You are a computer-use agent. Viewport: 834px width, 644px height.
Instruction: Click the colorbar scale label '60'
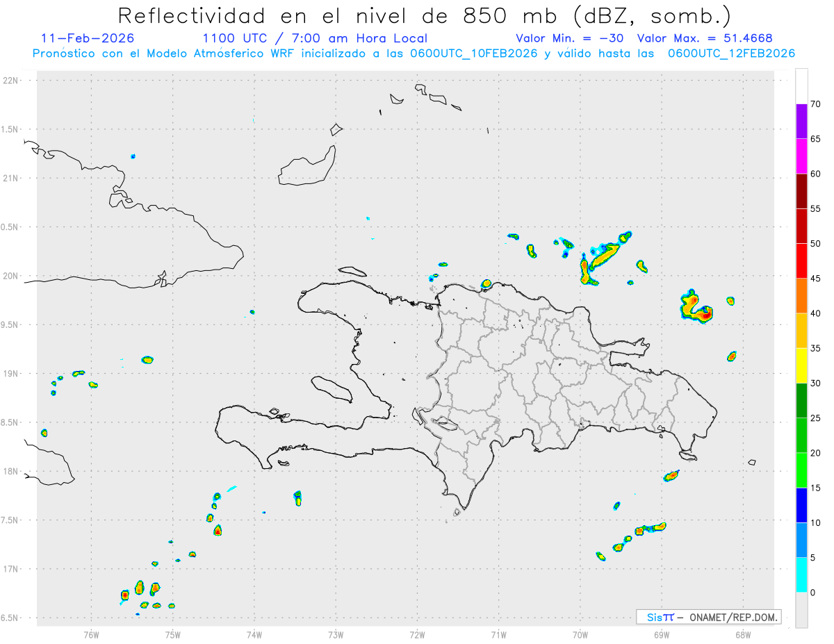click(x=816, y=174)
